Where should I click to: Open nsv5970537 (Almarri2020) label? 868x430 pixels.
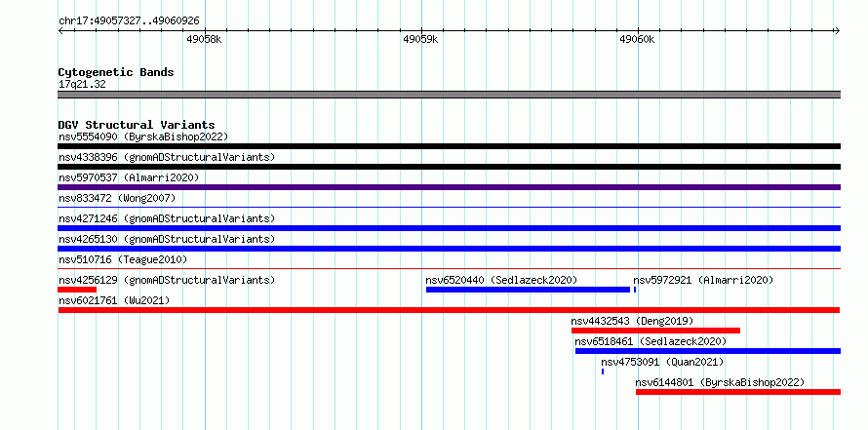pos(129,177)
